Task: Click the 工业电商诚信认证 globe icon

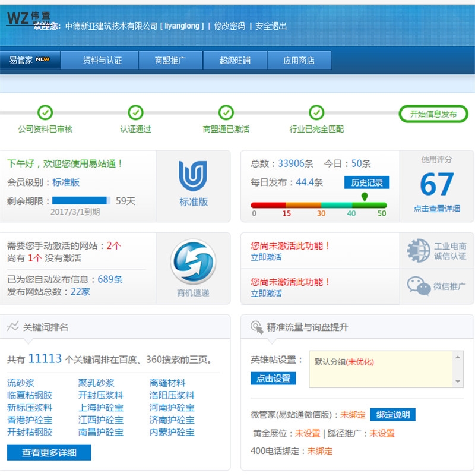Action: coord(419,251)
